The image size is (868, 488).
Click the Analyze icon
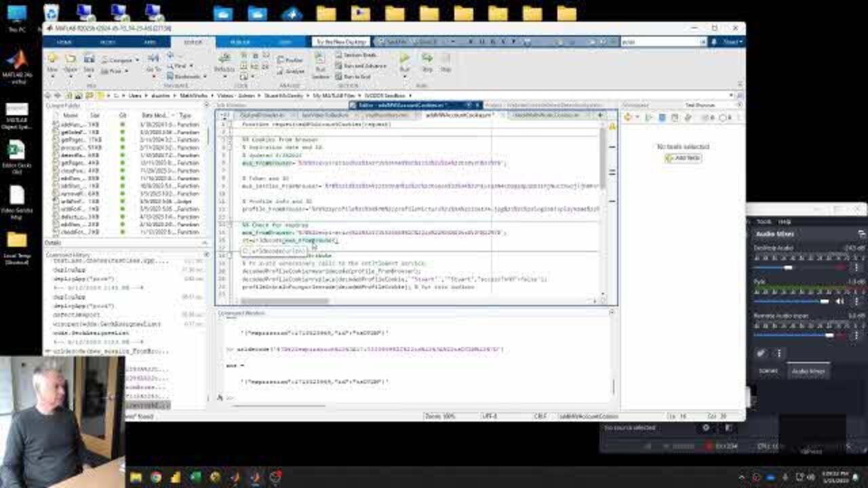292,71
